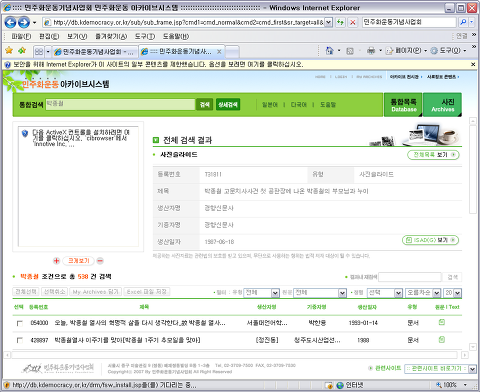Click the popup blocker icon in status bar
Viewport: 480px width, 392px height.
(329, 385)
